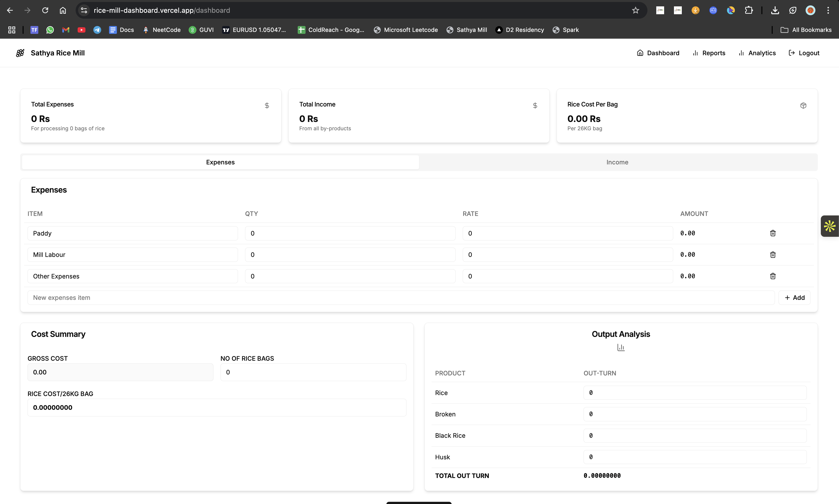Edit the Other Expenses item name field
This screenshot has height=504, width=839.
click(x=133, y=276)
